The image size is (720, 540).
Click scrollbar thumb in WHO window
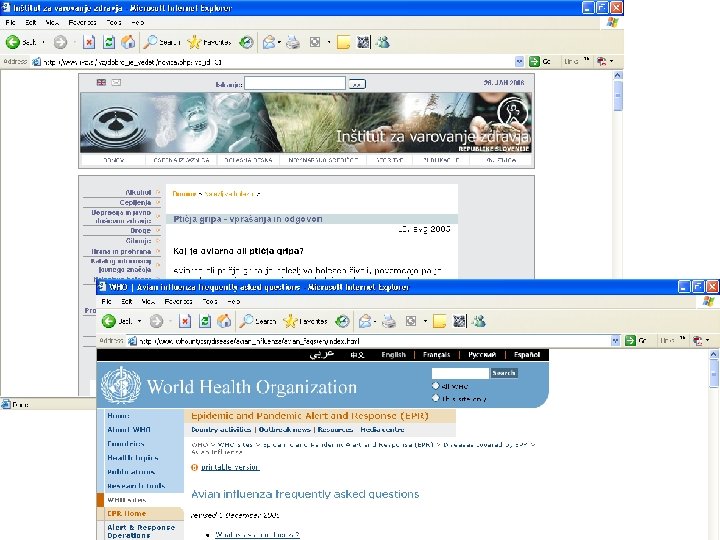(x=714, y=373)
